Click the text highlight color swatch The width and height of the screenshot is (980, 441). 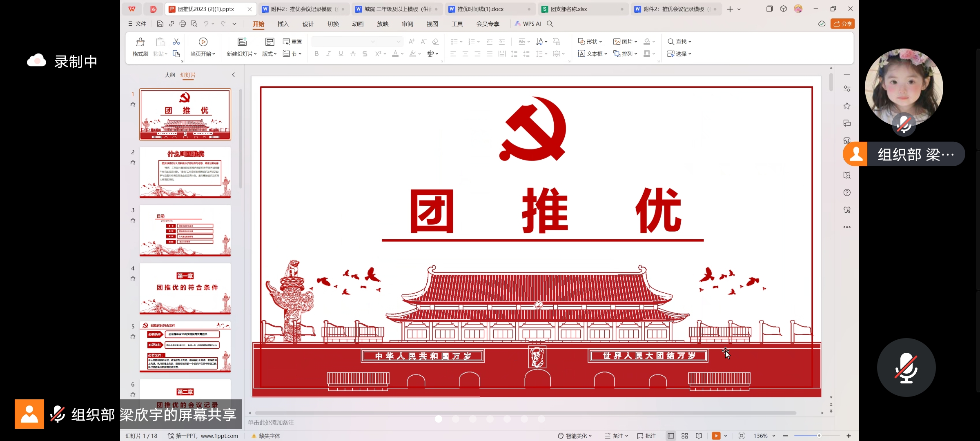pos(413,53)
